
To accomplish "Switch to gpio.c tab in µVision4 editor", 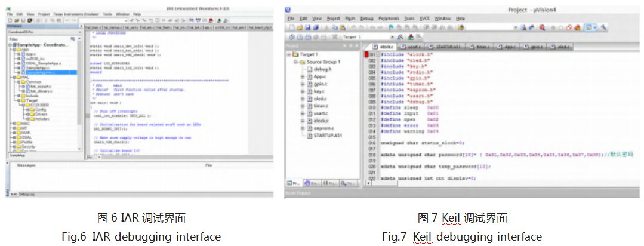I will coord(534,47).
